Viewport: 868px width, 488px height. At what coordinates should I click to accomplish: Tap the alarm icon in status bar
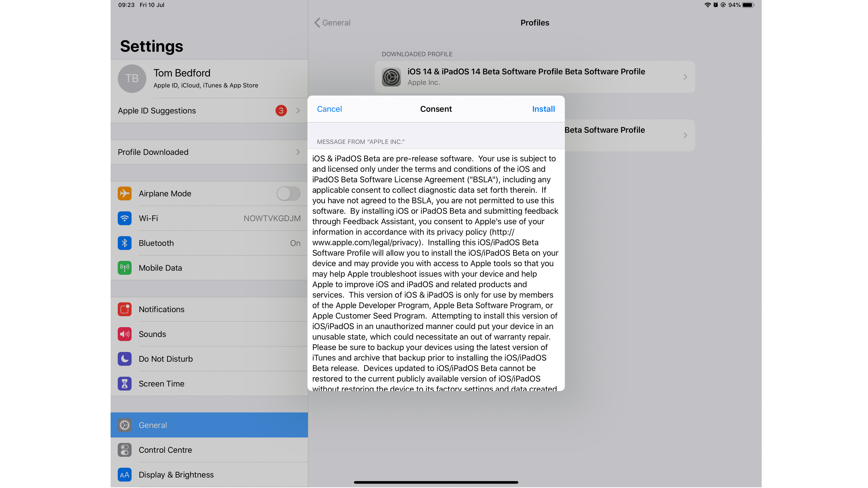tap(715, 5)
